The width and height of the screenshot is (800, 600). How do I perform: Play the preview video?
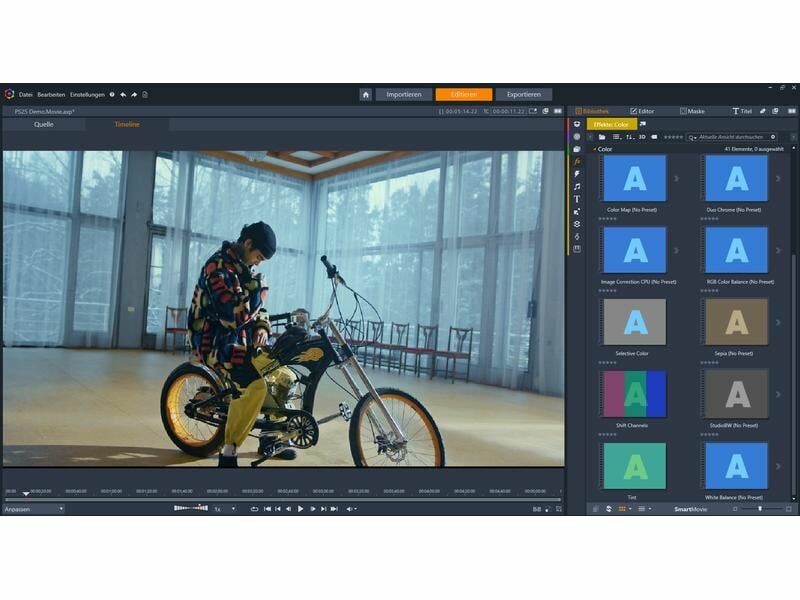tap(301, 509)
